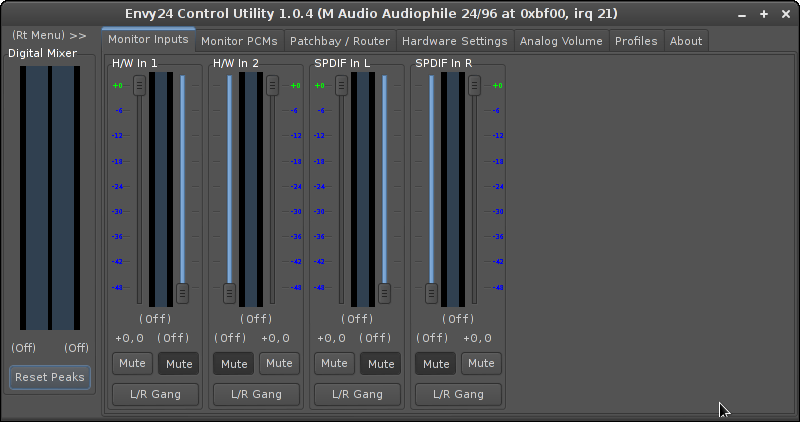Open the Hardware Settings tab
The image size is (800, 422).
tap(455, 41)
